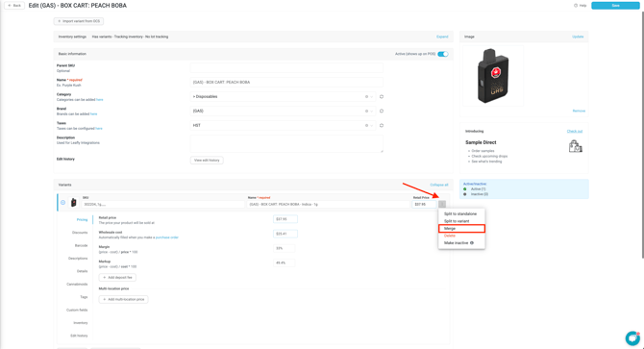This screenshot has width=644, height=349.
Task: Open the Tags tab
Action: point(84,297)
